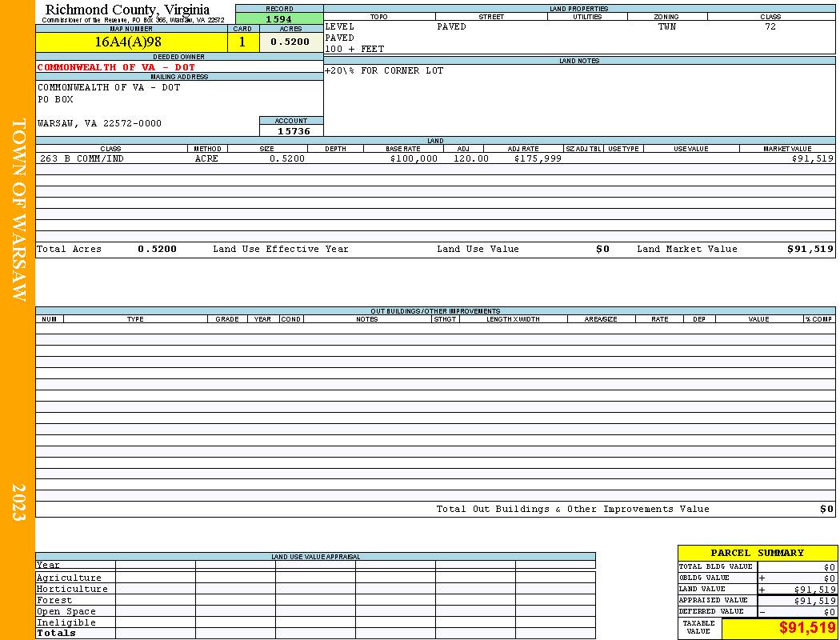Click the 263 B COMM/IND land class row

(435, 158)
